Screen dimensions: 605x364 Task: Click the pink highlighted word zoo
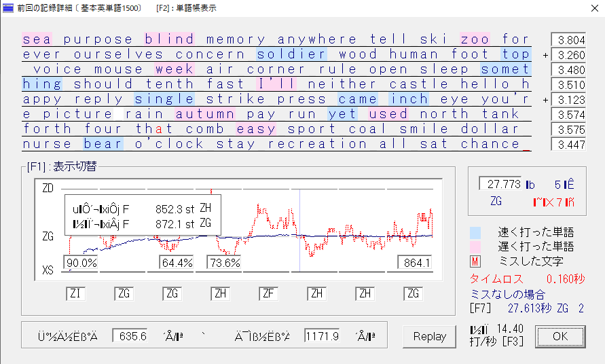click(x=475, y=39)
